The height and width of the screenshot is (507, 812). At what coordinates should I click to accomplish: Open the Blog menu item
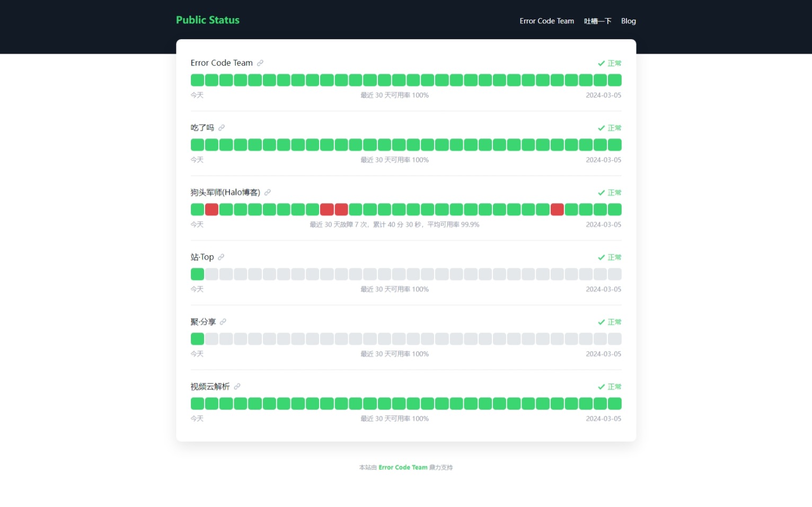(628, 21)
